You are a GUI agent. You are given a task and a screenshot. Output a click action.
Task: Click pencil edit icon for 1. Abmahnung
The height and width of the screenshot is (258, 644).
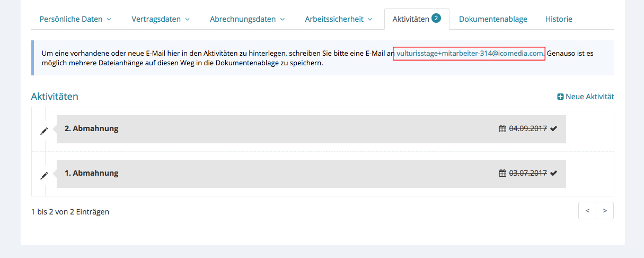coord(45,175)
